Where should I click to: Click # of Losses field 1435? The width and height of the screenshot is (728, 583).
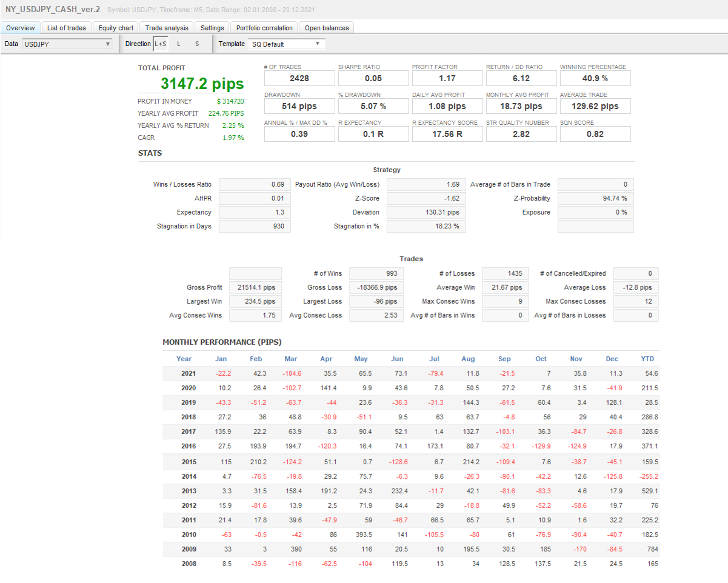(x=506, y=273)
